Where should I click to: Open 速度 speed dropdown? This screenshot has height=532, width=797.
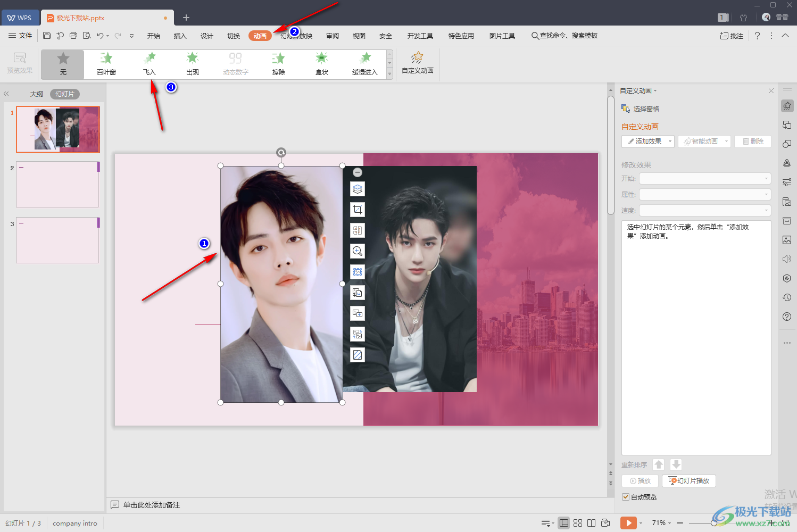click(705, 211)
